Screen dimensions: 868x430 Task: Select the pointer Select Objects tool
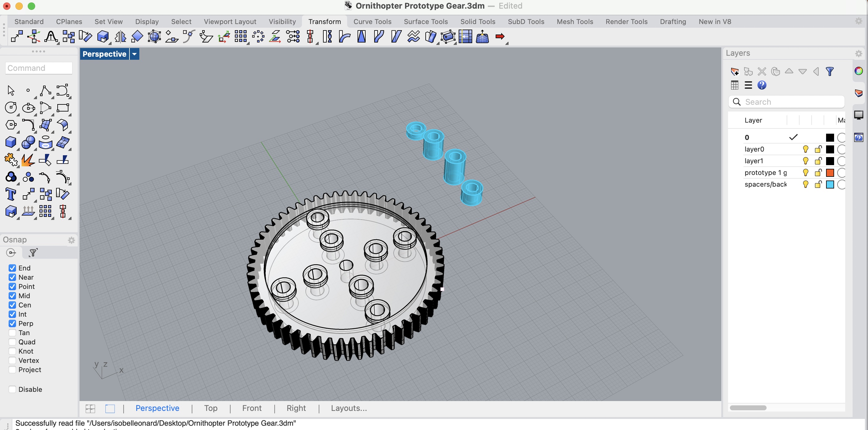[x=11, y=90]
